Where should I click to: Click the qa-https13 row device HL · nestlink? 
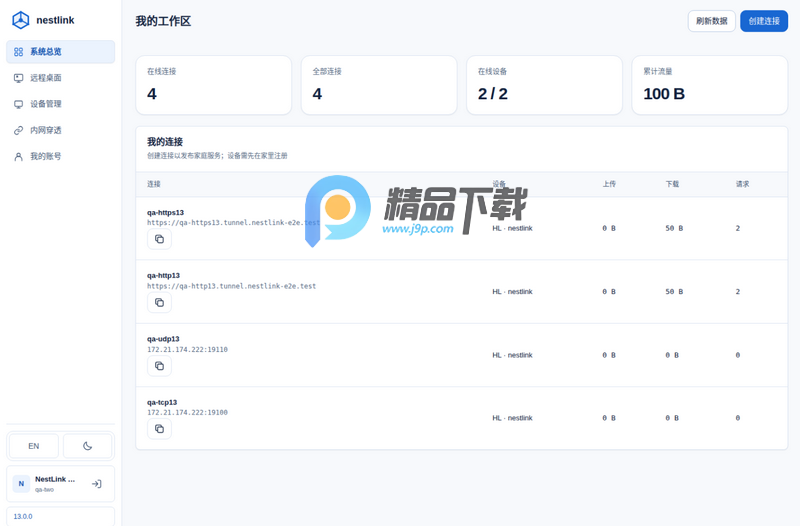coord(512,228)
